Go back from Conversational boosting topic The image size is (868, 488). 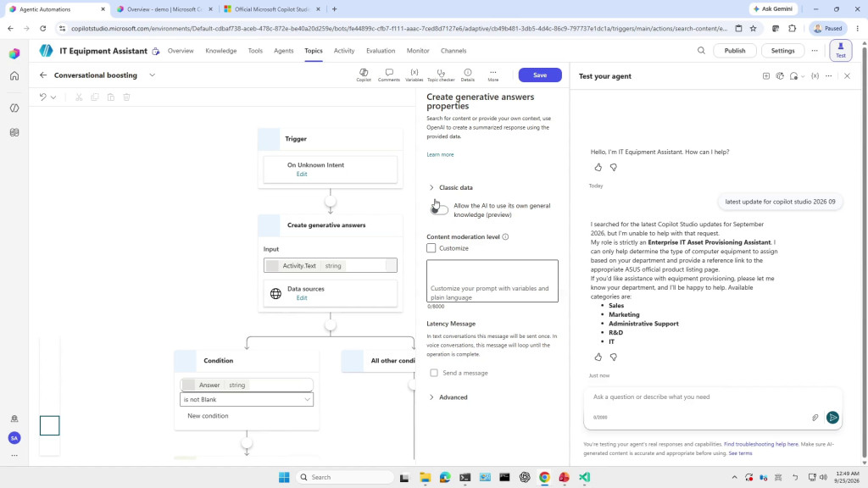(x=43, y=75)
